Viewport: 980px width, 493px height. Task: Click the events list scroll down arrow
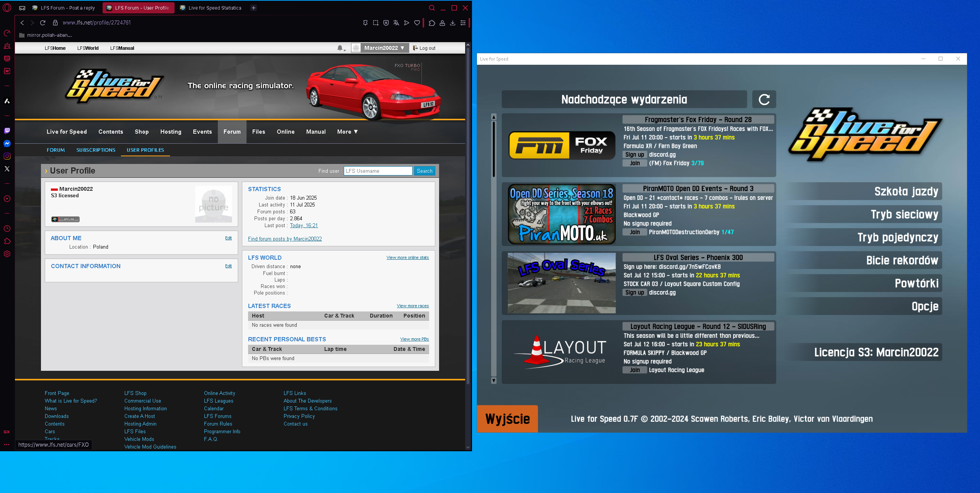coord(494,380)
